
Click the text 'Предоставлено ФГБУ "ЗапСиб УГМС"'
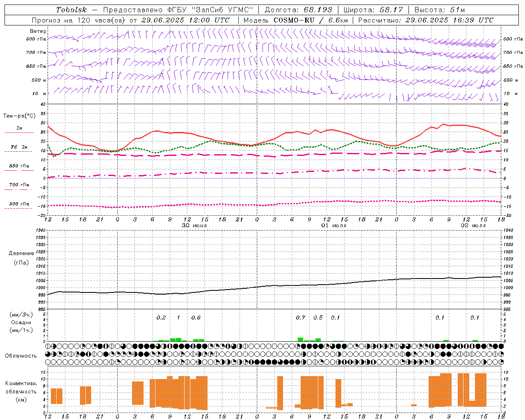tap(178, 9)
